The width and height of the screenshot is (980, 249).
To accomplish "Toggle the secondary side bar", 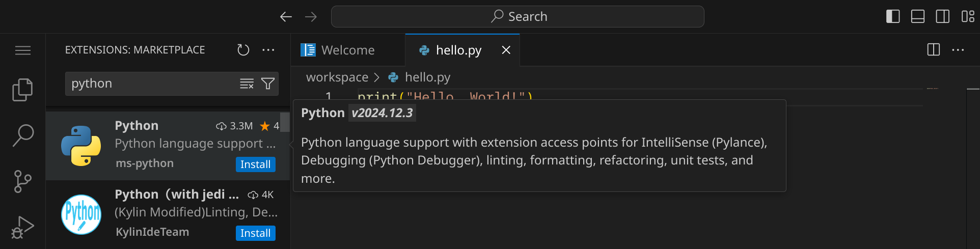I will click(942, 17).
